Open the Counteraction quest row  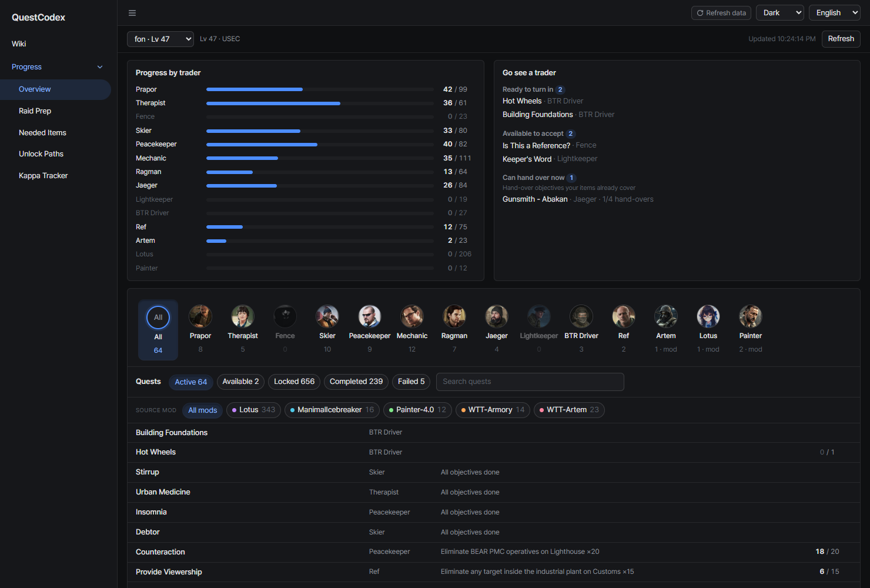[494, 552]
